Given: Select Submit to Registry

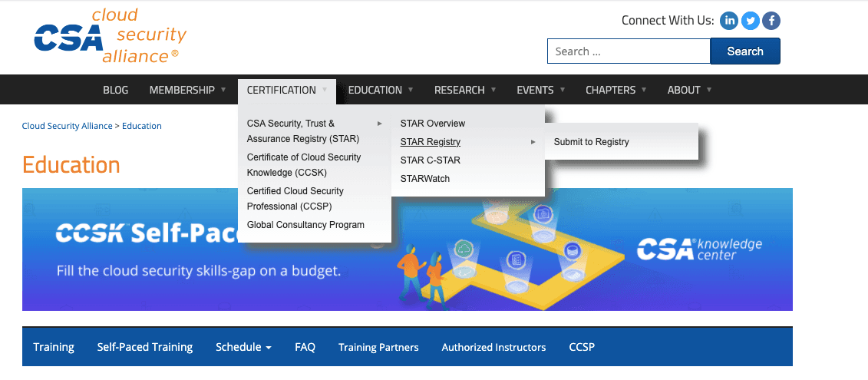Looking at the screenshot, I should 591,142.
